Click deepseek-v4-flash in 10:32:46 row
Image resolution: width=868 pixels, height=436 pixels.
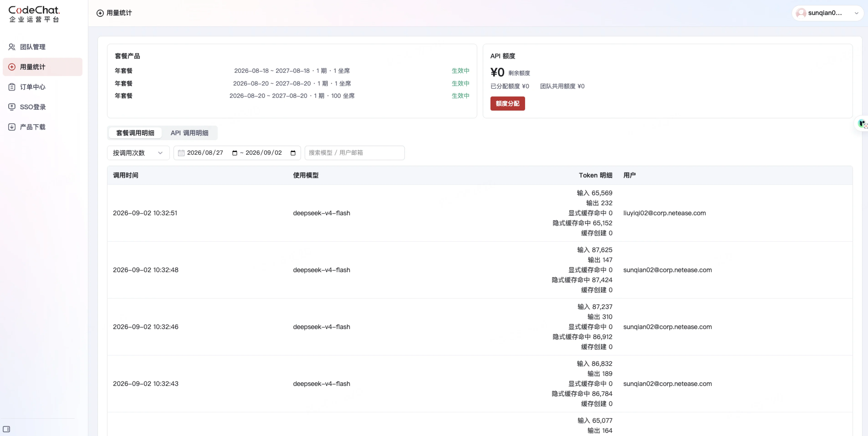click(x=322, y=327)
